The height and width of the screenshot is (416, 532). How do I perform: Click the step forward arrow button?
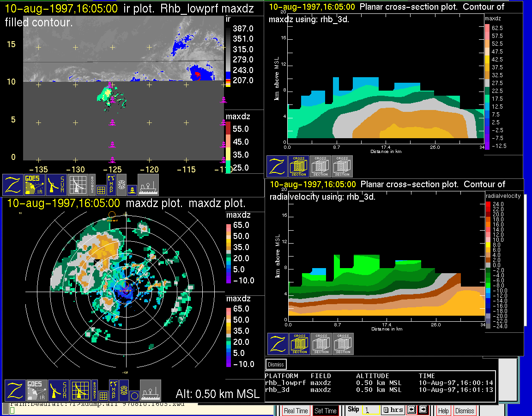[x=423, y=410]
